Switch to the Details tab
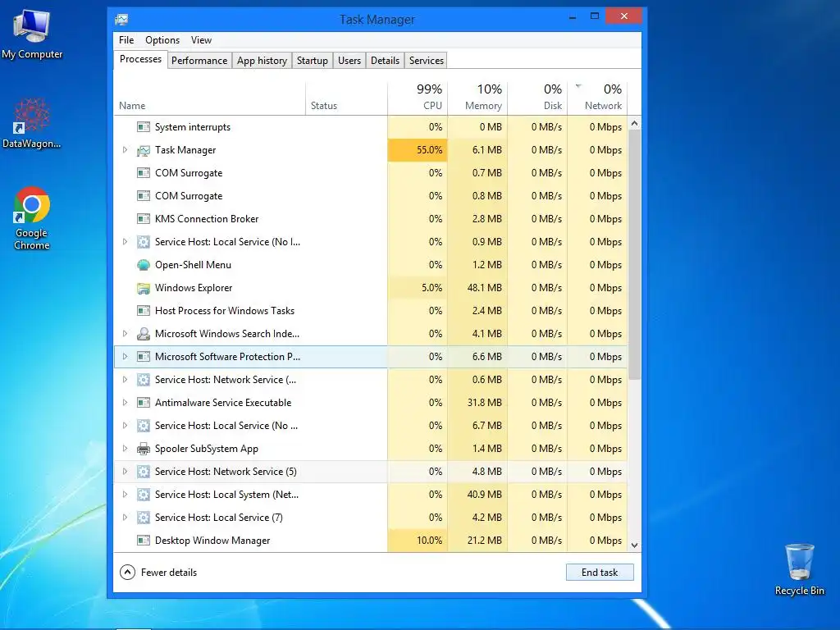 pyautogui.click(x=386, y=61)
